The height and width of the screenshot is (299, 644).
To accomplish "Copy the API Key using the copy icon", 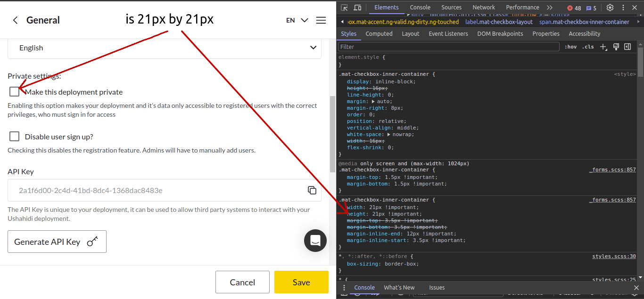I will click(x=312, y=190).
